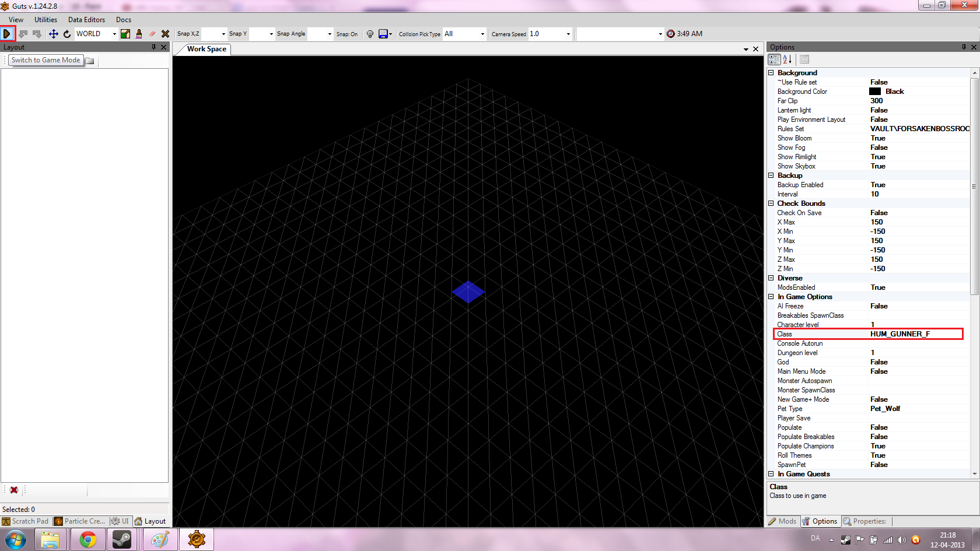
Task: Switch to the Options tab
Action: pyautogui.click(x=820, y=521)
